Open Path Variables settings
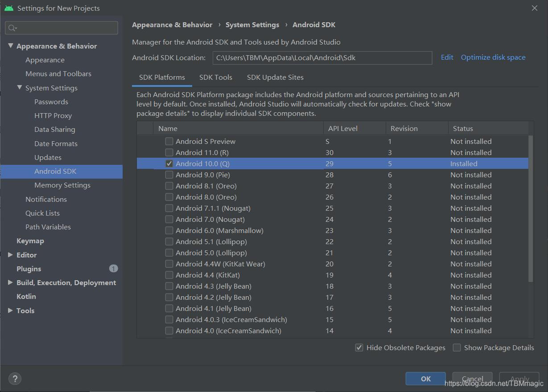 48,227
